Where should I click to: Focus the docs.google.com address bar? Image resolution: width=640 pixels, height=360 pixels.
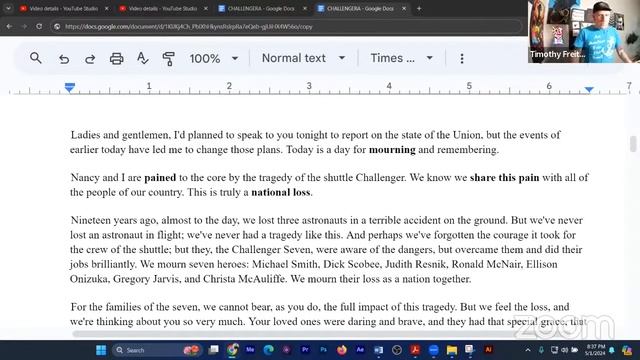(286, 27)
